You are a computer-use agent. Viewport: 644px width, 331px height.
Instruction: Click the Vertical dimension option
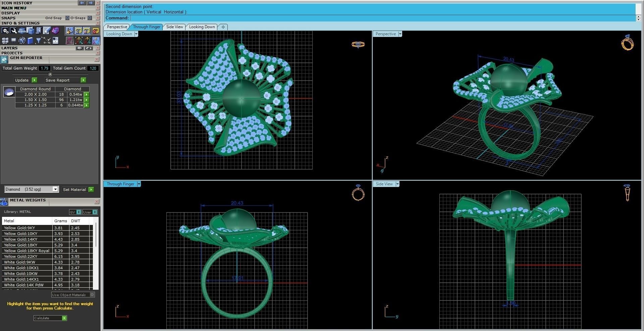click(154, 12)
